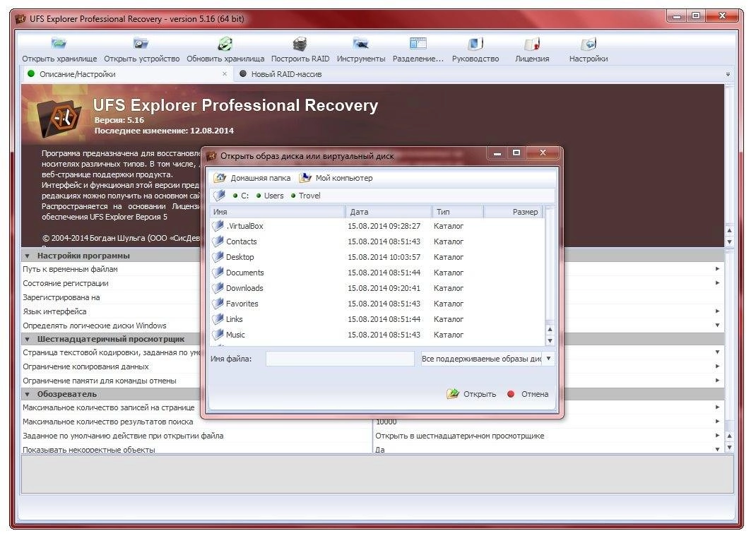Image resolution: width=756 pixels, height=543 pixels.
Task: Open the Все поддерживаемые образы filter dropdown
Action: click(548, 359)
